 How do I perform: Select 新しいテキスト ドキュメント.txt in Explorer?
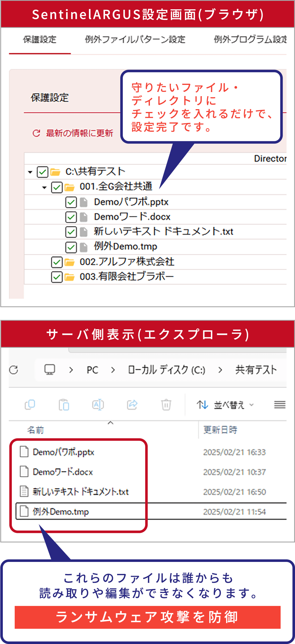coord(81,492)
